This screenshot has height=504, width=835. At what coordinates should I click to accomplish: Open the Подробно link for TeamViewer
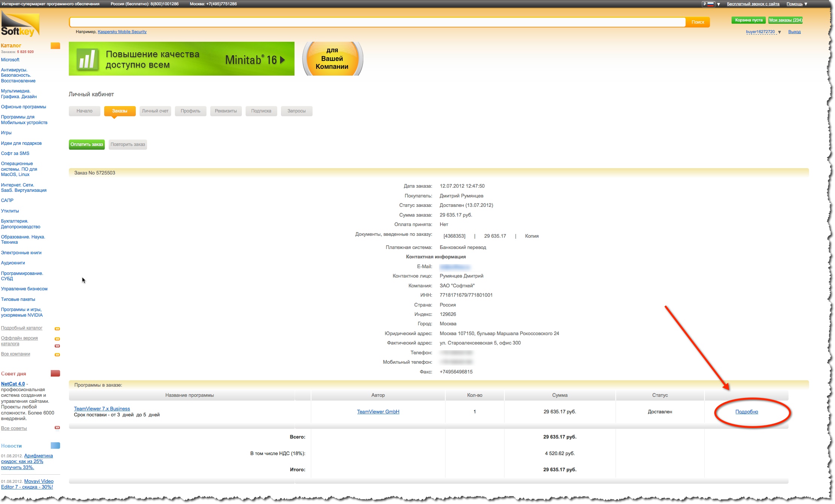pos(747,412)
